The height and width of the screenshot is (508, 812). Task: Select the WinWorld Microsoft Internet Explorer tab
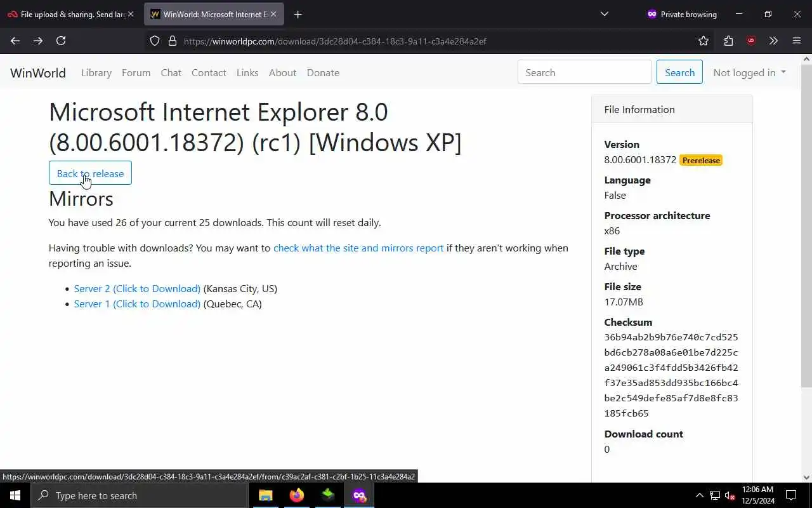click(214, 14)
